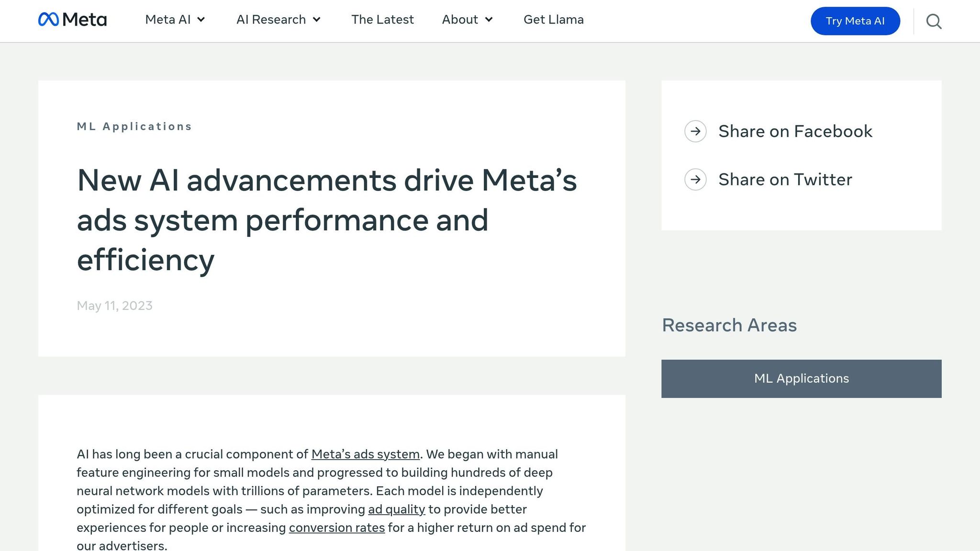Open the Meta's ads system link

point(365,454)
